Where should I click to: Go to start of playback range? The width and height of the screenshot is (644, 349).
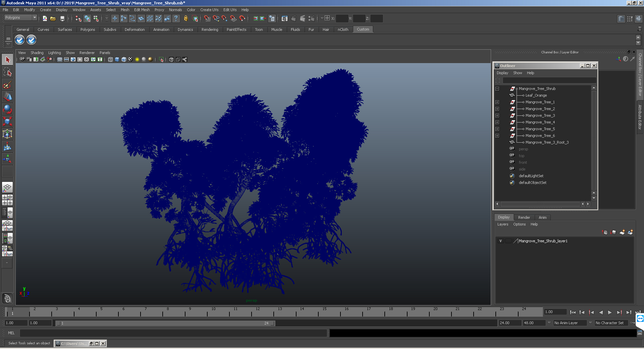coord(573,312)
